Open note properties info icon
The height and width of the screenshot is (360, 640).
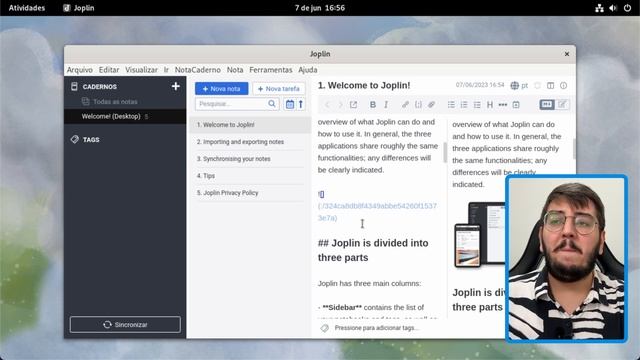pyautogui.click(x=564, y=85)
